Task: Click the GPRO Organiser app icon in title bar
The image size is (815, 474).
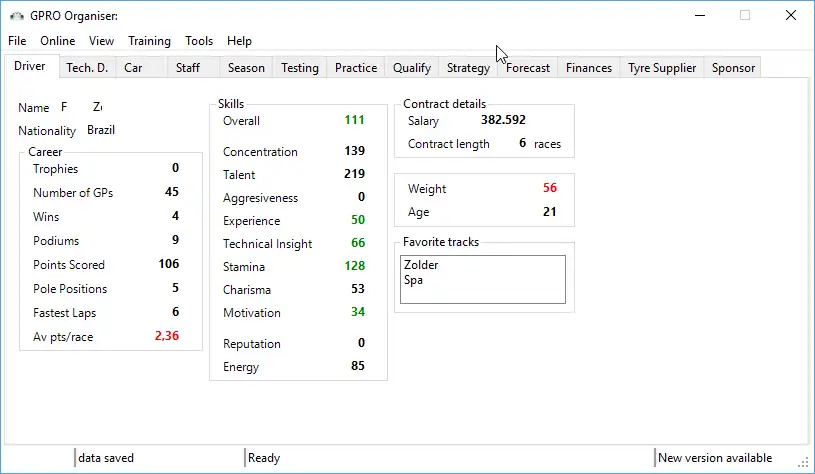Action: [x=17, y=16]
